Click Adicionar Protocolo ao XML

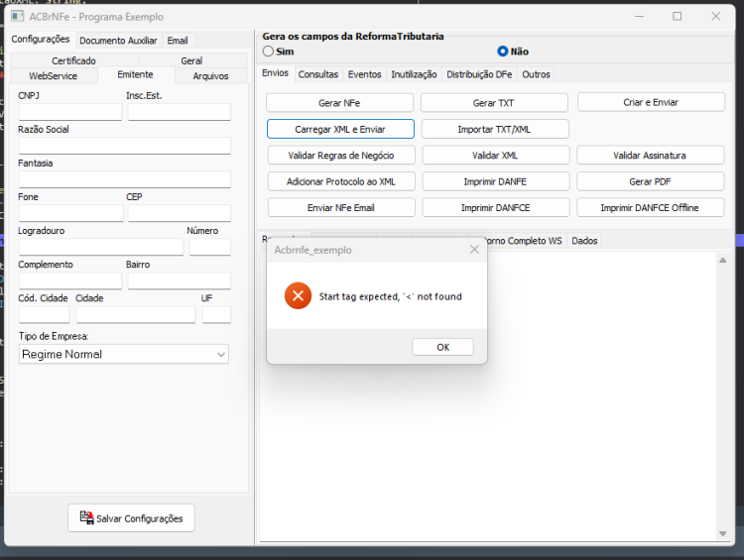341,181
